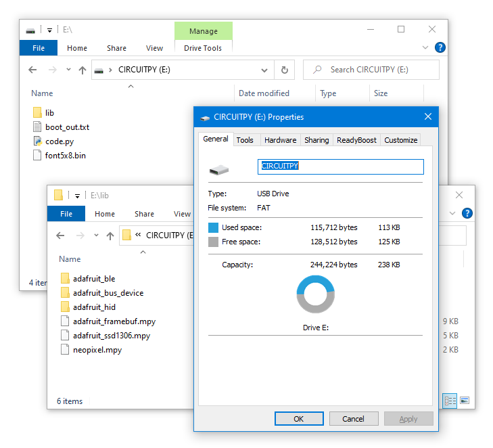
Task: Go back in the E:\ window
Action: coord(32,70)
